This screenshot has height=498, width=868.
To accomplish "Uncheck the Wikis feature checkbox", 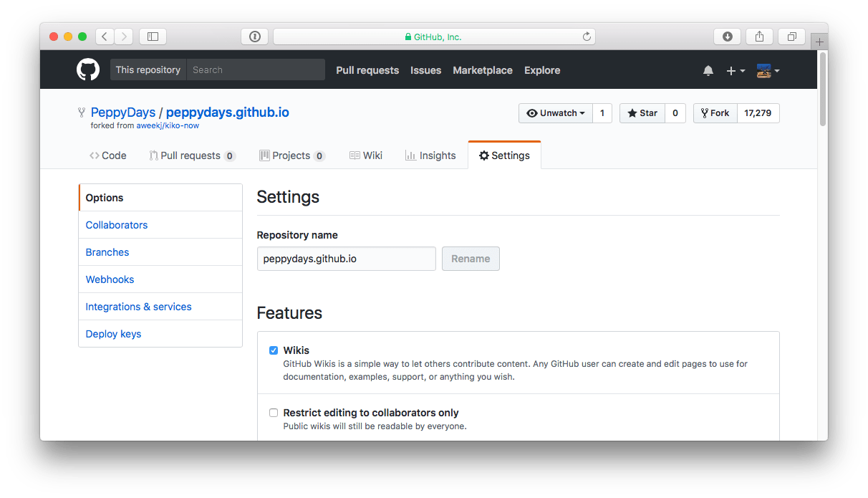I will (x=274, y=350).
